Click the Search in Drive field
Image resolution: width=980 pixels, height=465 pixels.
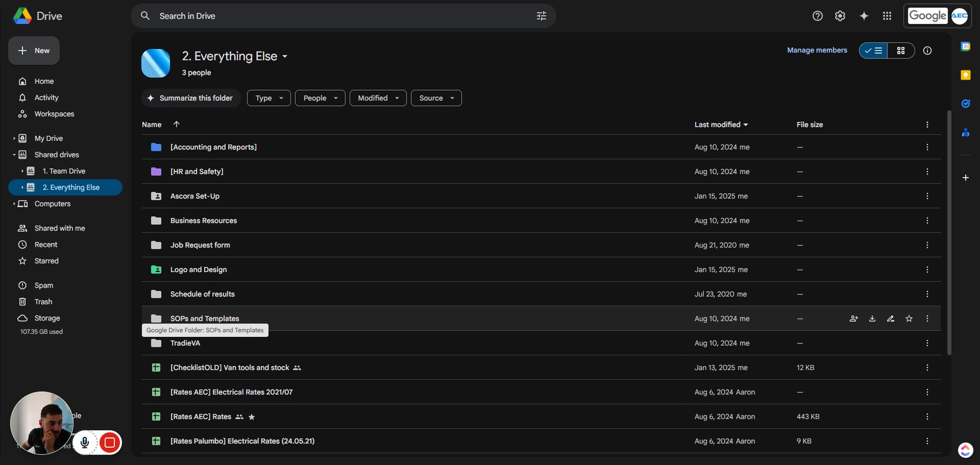click(x=343, y=16)
